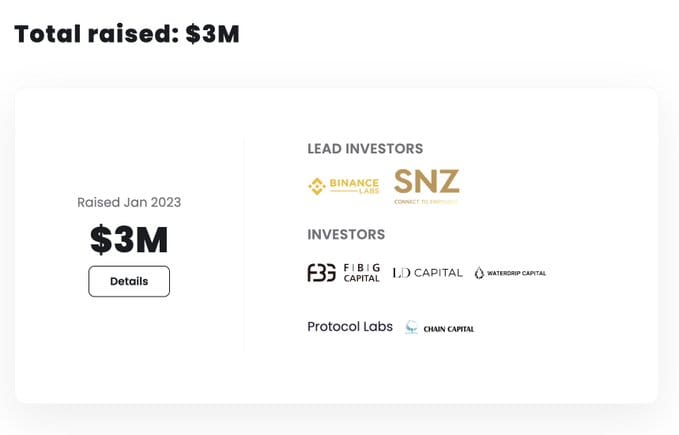Image resolution: width=679 pixels, height=435 pixels.
Task: Click the $3M figure in page heading
Action: [x=213, y=34]
